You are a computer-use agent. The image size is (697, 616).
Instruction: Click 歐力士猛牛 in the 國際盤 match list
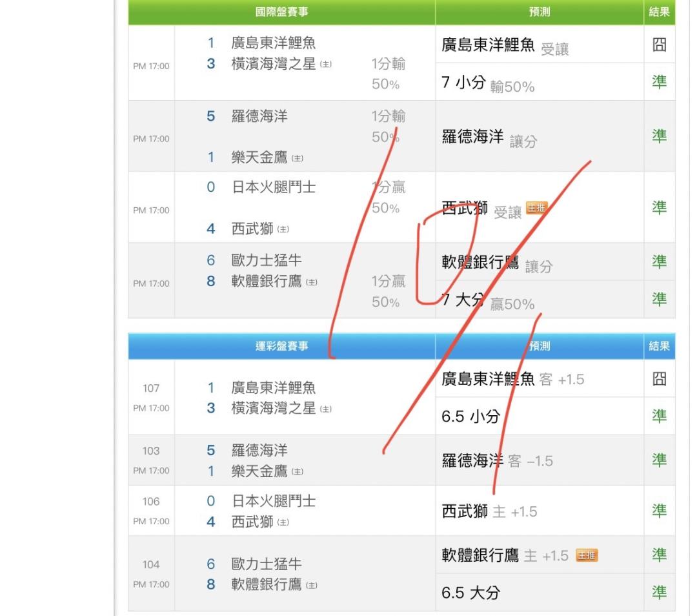coord(267,260)
